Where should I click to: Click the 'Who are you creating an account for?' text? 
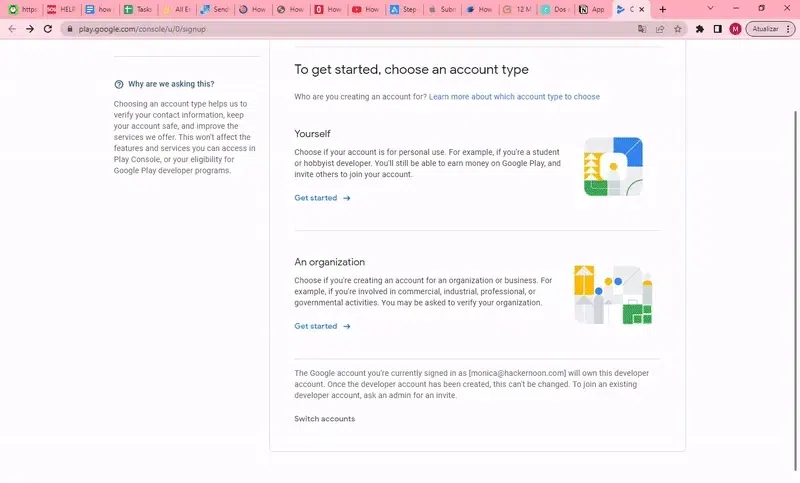tap(360, 96)
